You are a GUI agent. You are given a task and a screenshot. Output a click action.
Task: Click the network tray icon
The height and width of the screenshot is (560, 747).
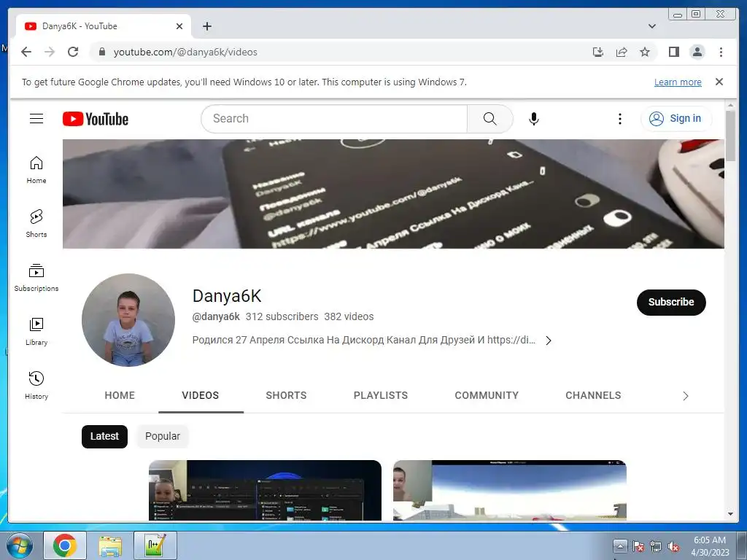point(656,546)
